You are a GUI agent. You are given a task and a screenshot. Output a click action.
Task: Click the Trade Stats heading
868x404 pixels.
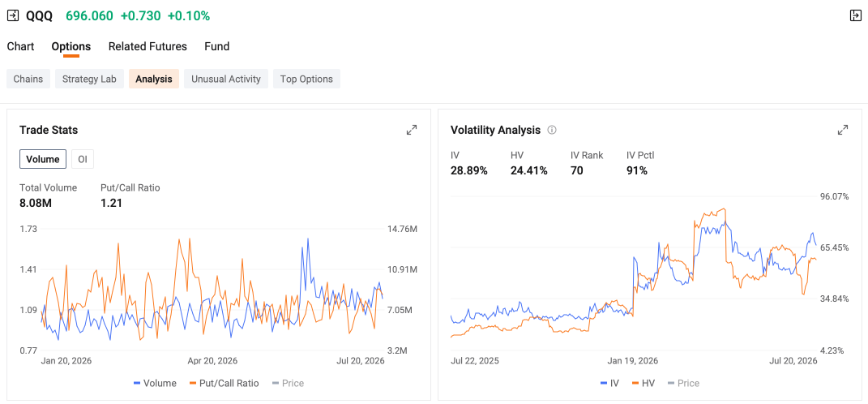(x=49, y=131)
